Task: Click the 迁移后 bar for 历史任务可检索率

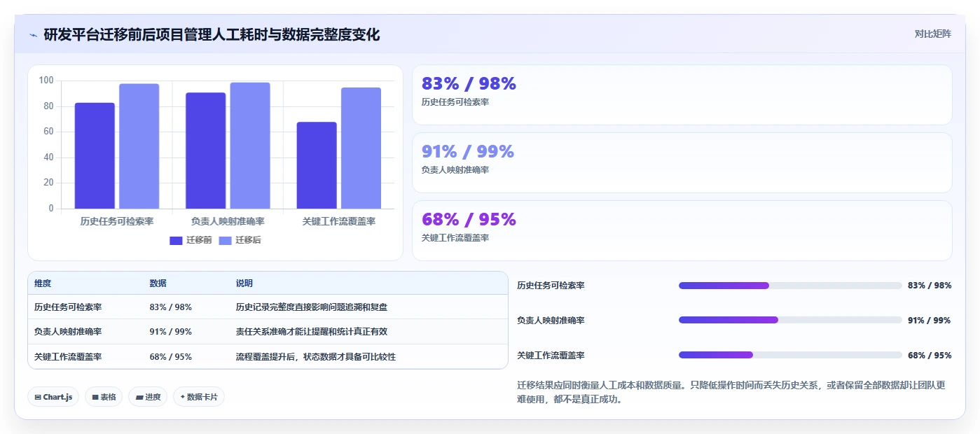Action: (139, 146)
